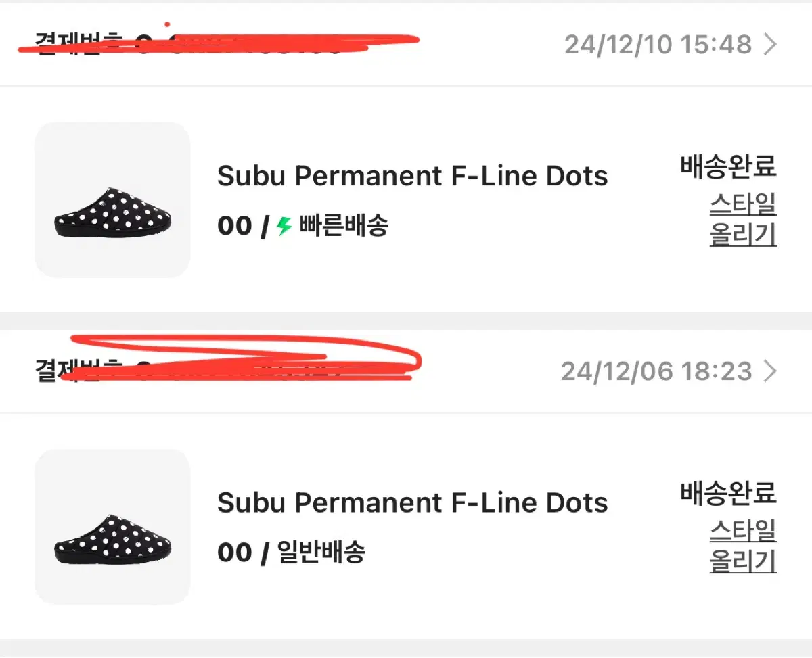Viewport: 812px width, 658px height.
Task: Open second Subu Permanent F-Line Dots title
Action: [x=412, y=503]
